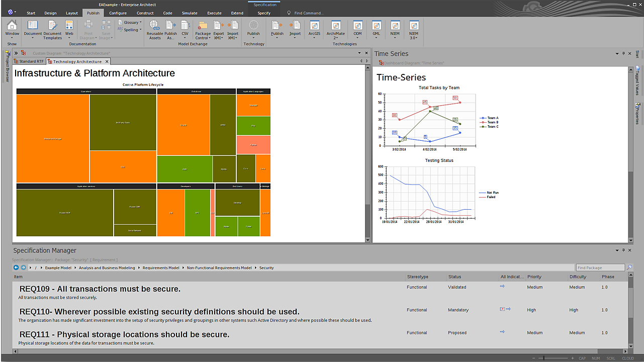Switch to the Standard RTF diagram tab
The height and width of the screenshot is (362, 644).
29,61
